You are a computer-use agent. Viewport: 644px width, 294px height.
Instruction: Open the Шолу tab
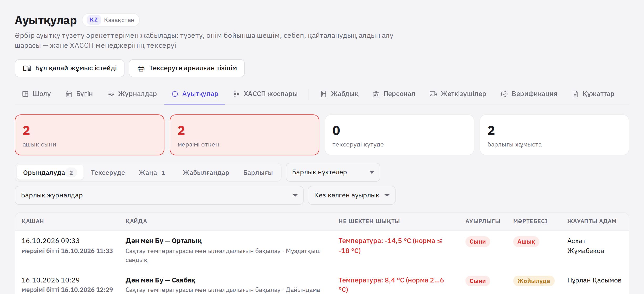[36, 94]
